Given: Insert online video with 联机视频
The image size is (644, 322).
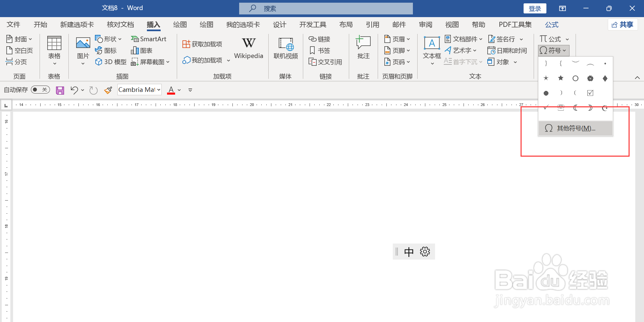Looking at the screenshot, I should click(286, 49).
